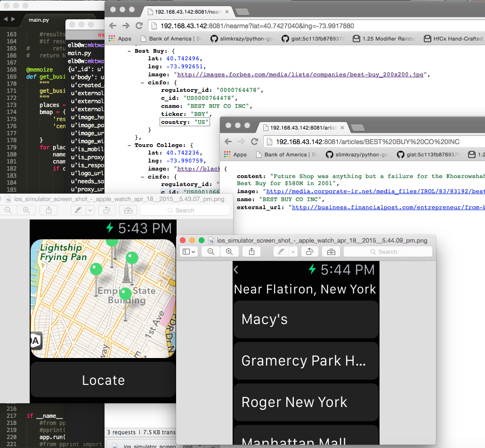The height and width of the screenshot is (448, 485).
Task: Collapse the Best Buy JSON node
Action: pos(129,51)
